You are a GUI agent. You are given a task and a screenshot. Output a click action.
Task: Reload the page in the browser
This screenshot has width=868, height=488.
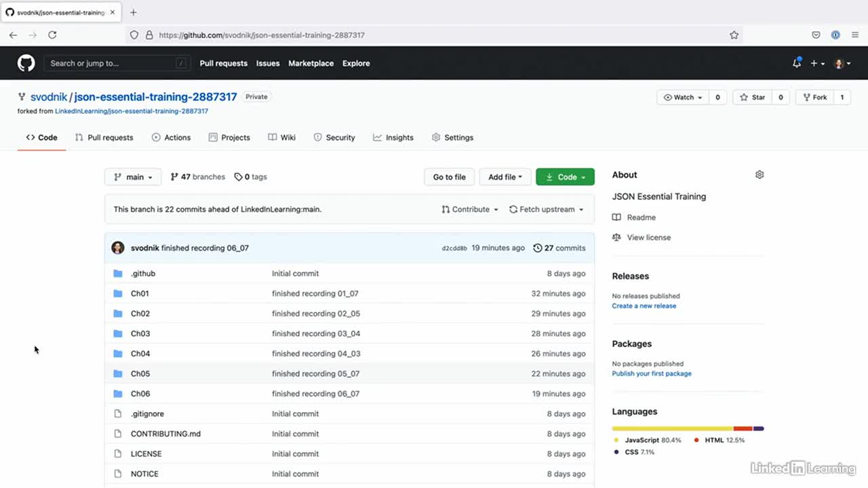click(x=52, y=35)
